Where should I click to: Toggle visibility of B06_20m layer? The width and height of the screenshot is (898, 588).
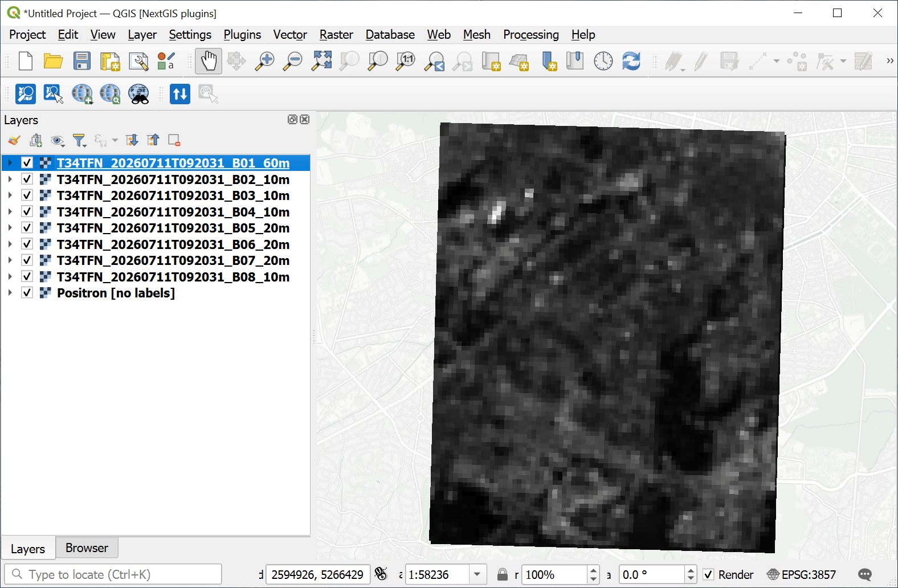27,244
